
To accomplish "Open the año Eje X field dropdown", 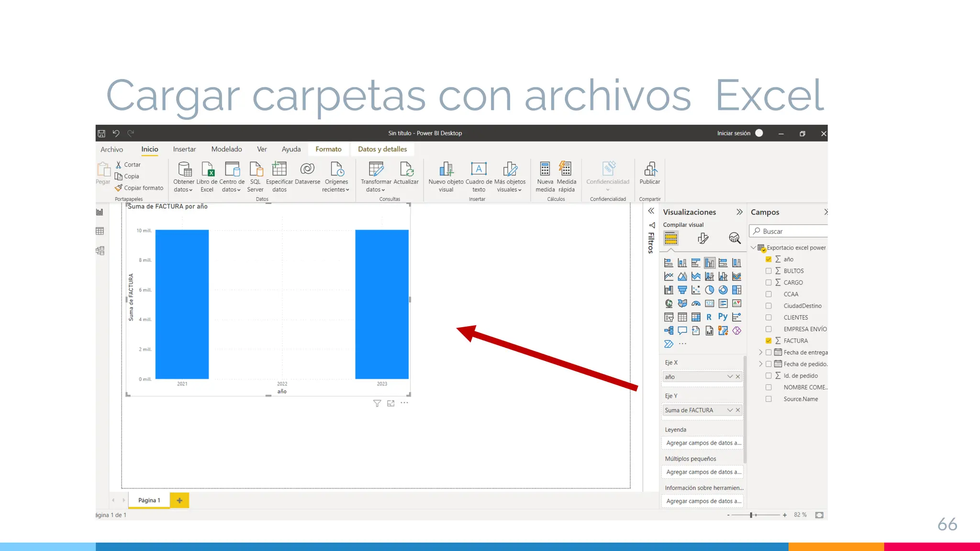I will 730,377.
